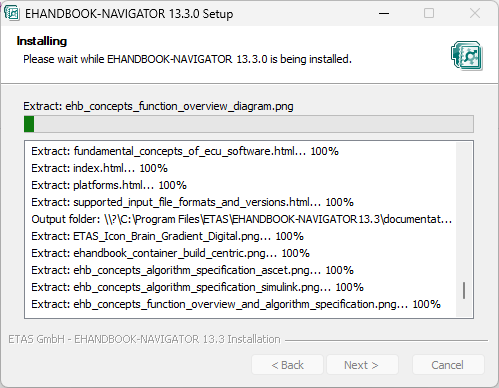Select the ehb_concepts_function_overview_and_algorithm_specification.png log line

[x=236, y=304]
